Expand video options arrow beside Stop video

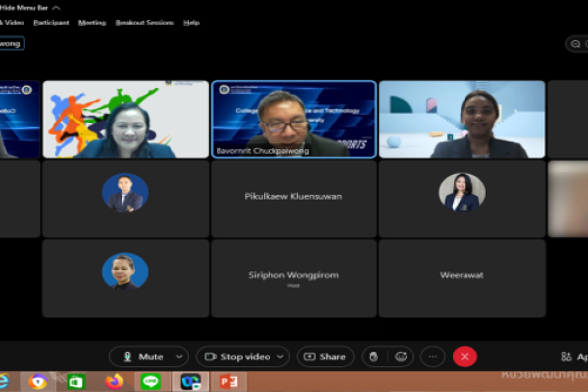281,357
